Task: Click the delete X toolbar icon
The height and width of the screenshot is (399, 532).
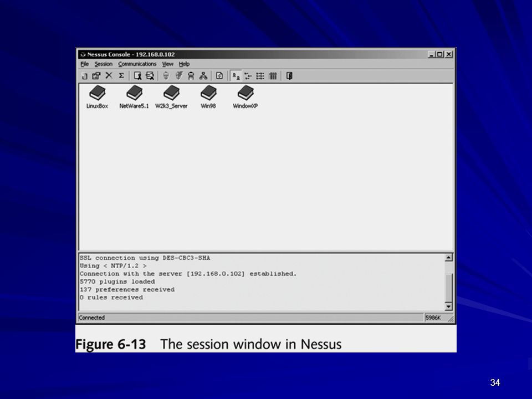Action: tap(109, 76)
